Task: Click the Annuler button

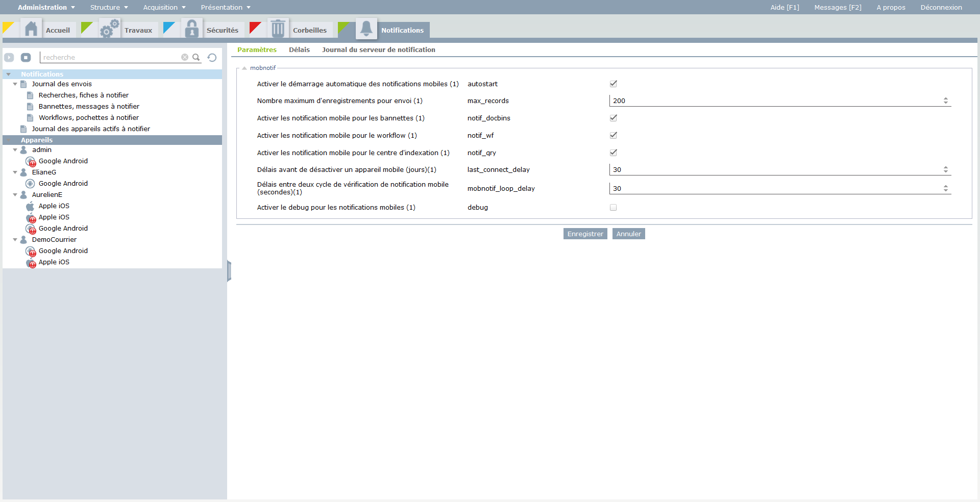Action: (x=628, y=234)
